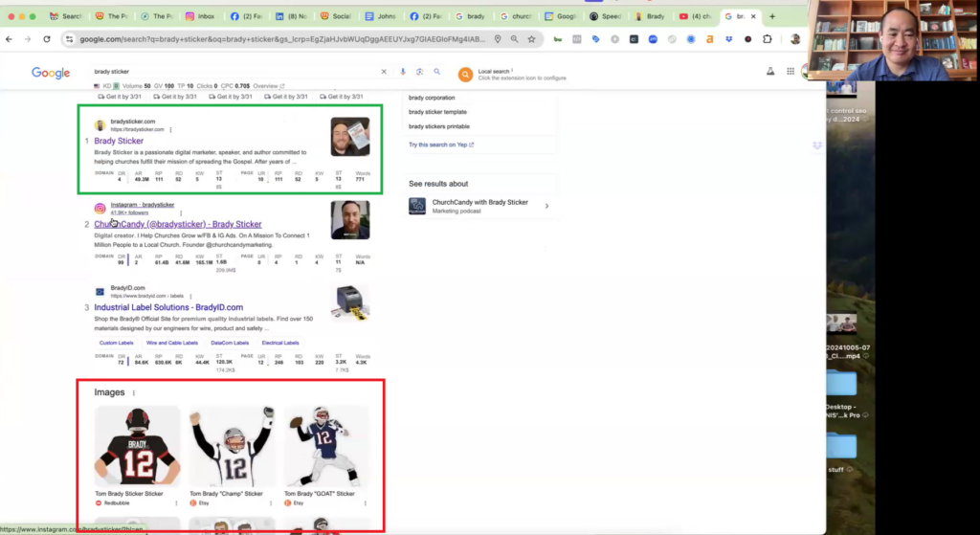The width and height of the screenshot is (980, 535).
Task: Expand ChurchCandy with Brady Sticker chevron
Action: pos(546,207)
